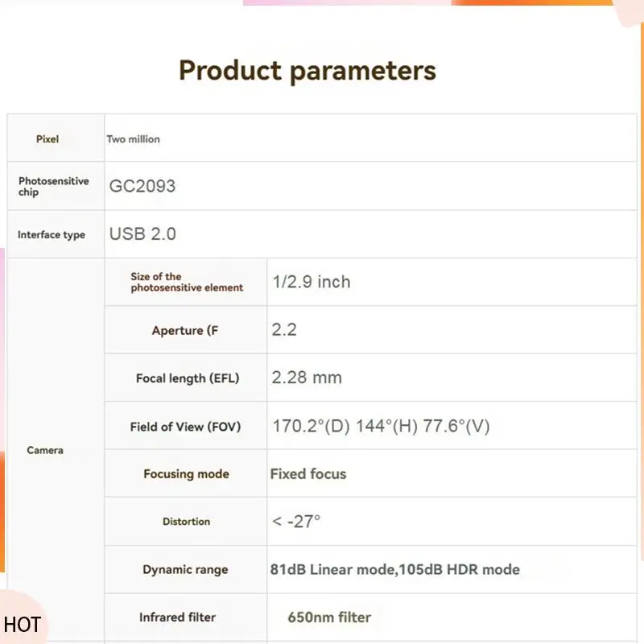Click the 81dB Linear mode dynamic range value
Viewport: 644px width, 644px height.
click(394, 569)
